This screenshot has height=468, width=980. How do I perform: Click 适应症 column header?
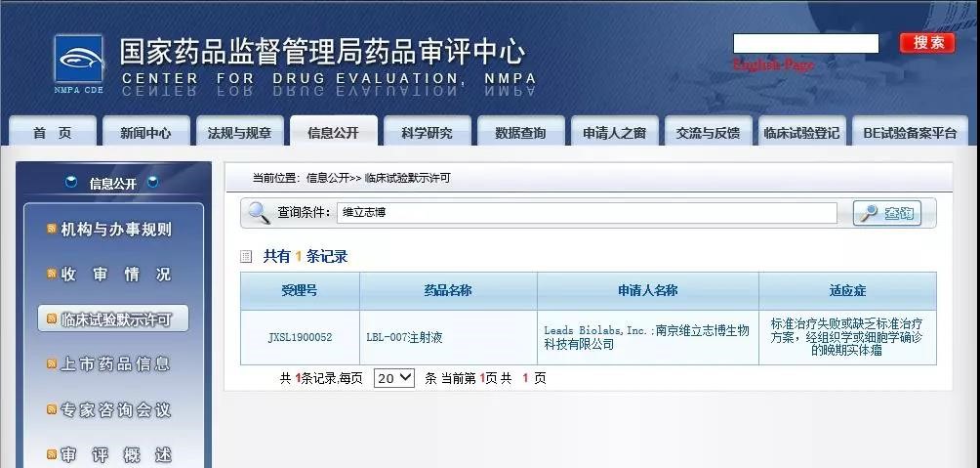(x=847, y=291)
